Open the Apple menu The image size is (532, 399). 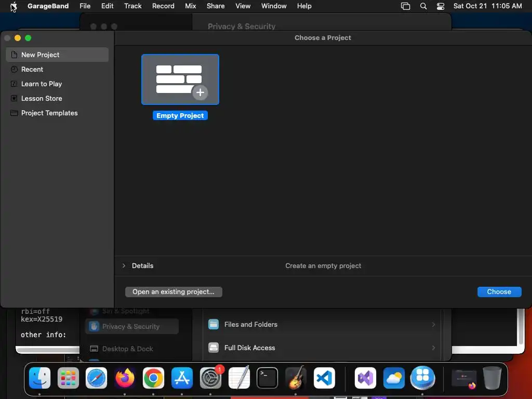[14, 6]
